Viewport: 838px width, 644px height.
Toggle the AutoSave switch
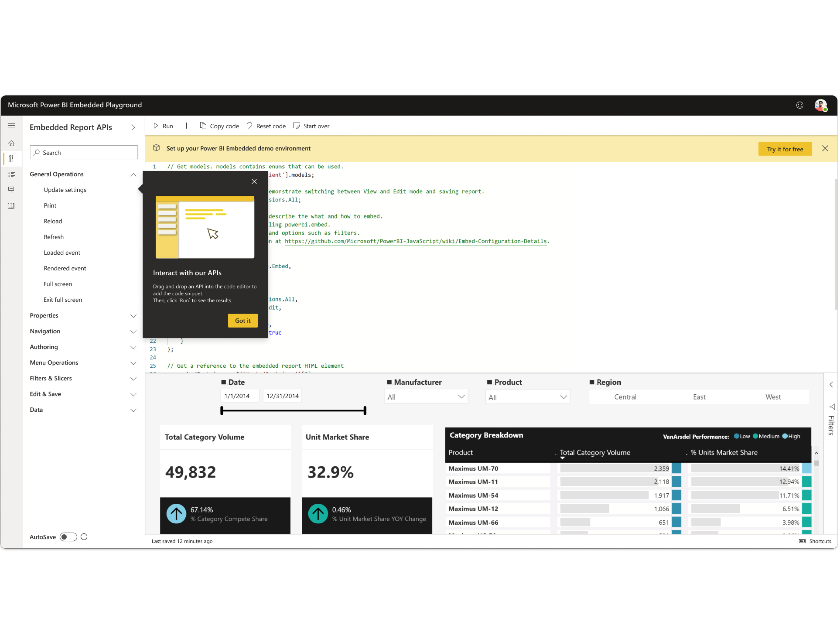point(68,537)
